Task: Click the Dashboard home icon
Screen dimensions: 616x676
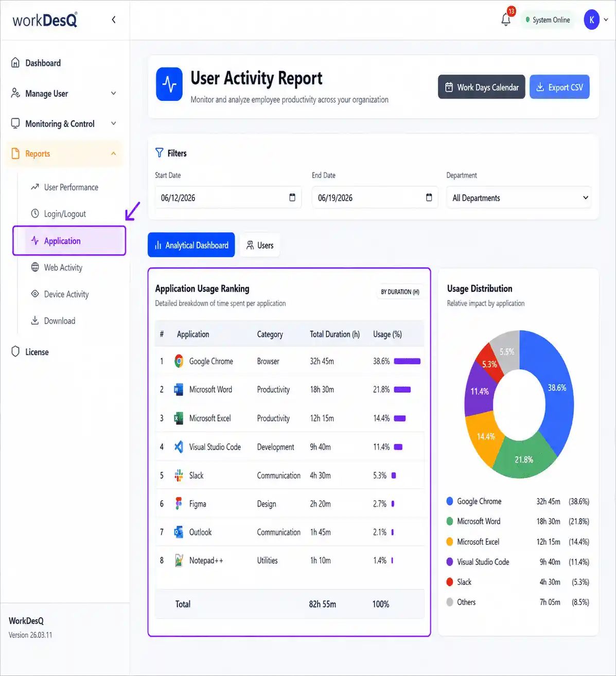Action: coord(15,63)
